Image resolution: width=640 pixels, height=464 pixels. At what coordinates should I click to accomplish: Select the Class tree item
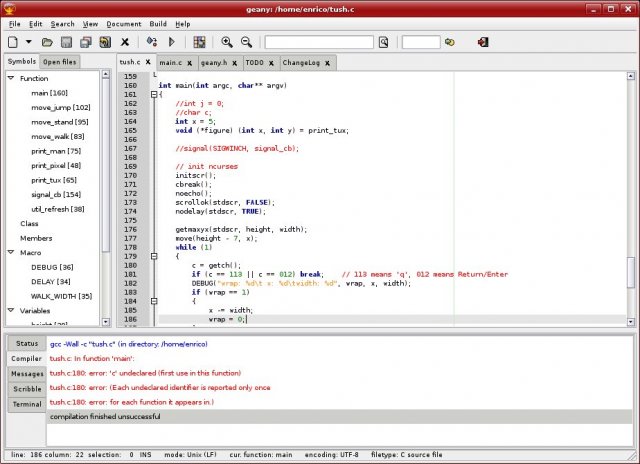click(29, 224)
